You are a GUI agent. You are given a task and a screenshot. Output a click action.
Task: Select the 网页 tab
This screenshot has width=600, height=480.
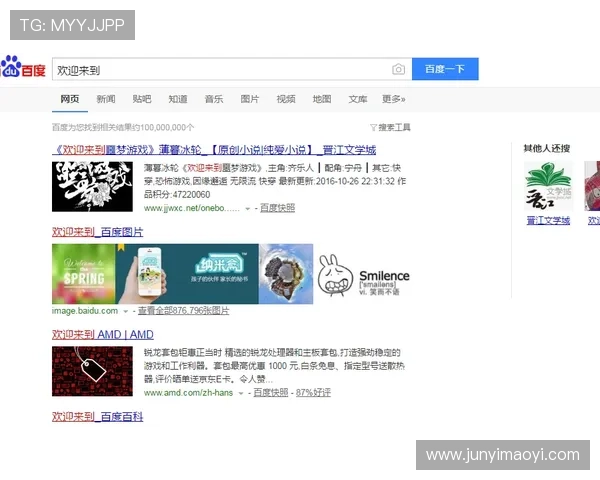[x=70, y=99]
